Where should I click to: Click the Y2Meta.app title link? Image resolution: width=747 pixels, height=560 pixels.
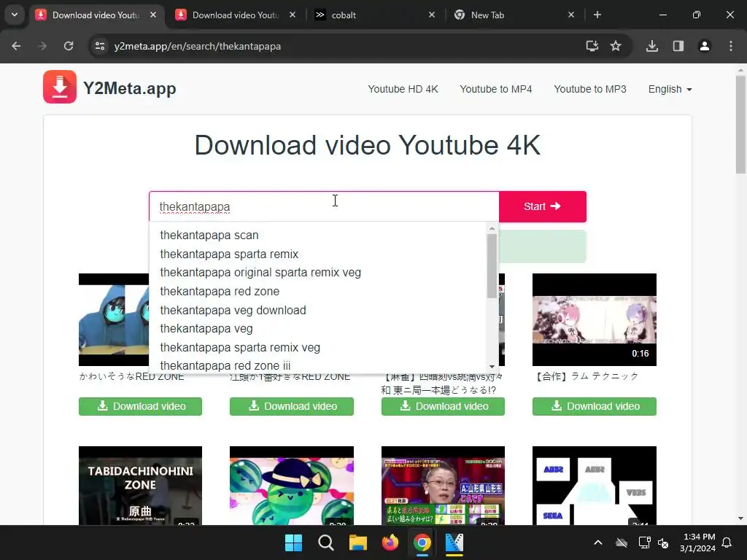(130, 88)
